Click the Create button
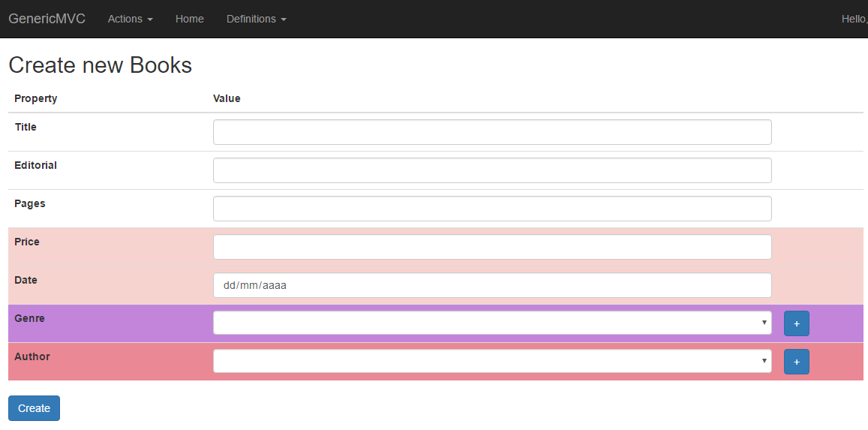Viewport: 868px width, 430px height. click(34, 408)
